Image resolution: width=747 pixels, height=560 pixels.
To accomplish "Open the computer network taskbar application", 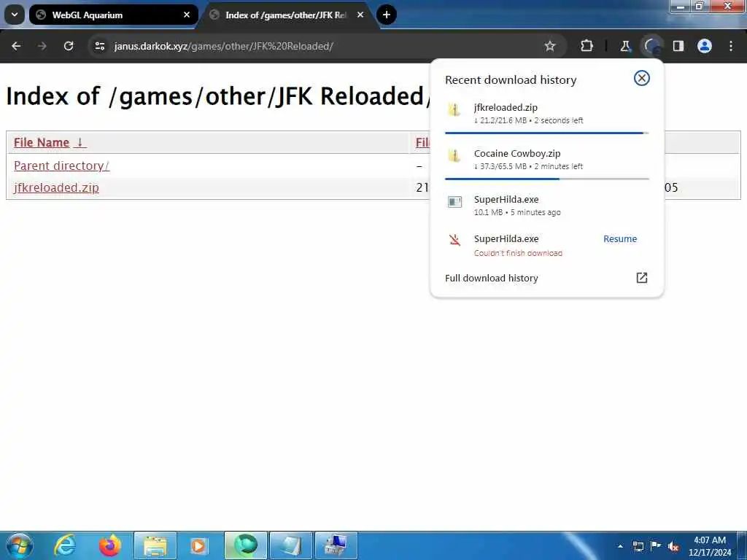I will pos(336,545).
